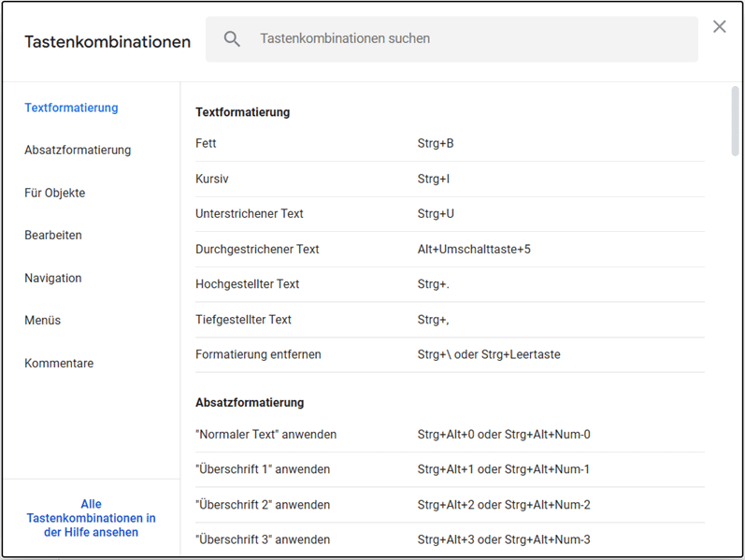This screenshot has height=560, width=745.
Task: Click the vertical scrollbar thumb
Action: [735, 122]
